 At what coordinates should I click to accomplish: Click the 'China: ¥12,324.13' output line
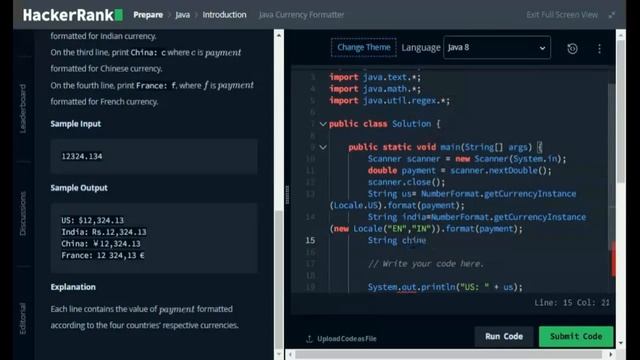[x=101, y=244]
